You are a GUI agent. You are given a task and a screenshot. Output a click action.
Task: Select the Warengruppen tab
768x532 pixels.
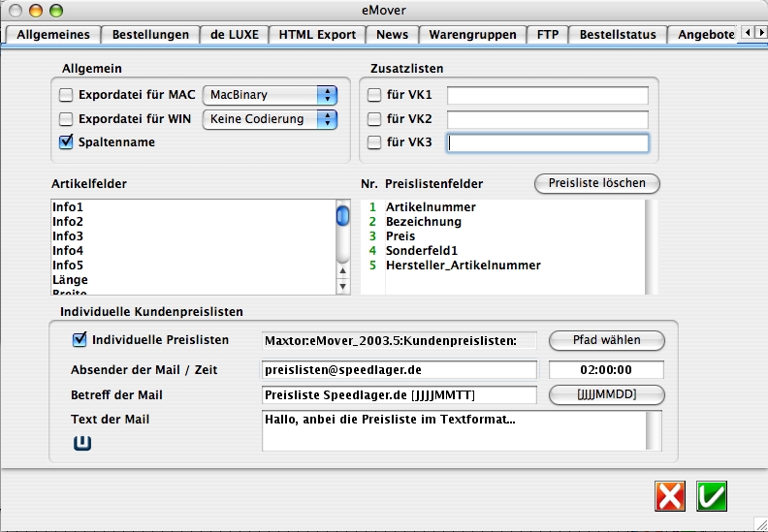[x=472, y=34]
